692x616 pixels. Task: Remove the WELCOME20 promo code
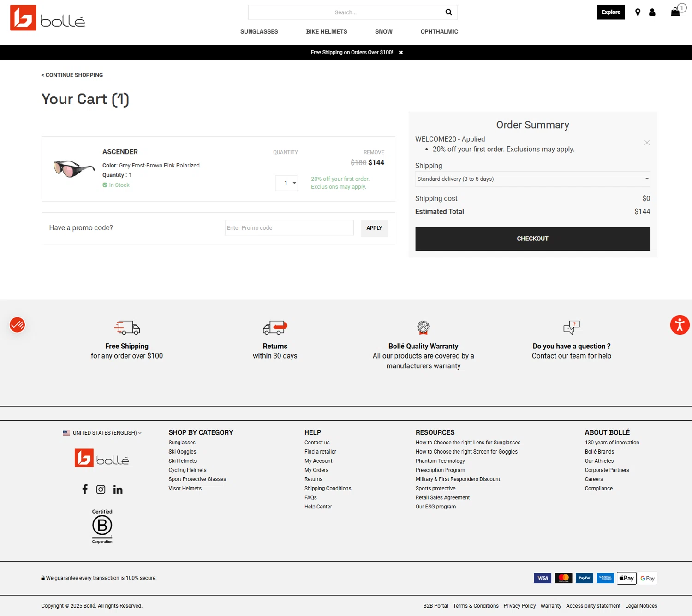647,143
